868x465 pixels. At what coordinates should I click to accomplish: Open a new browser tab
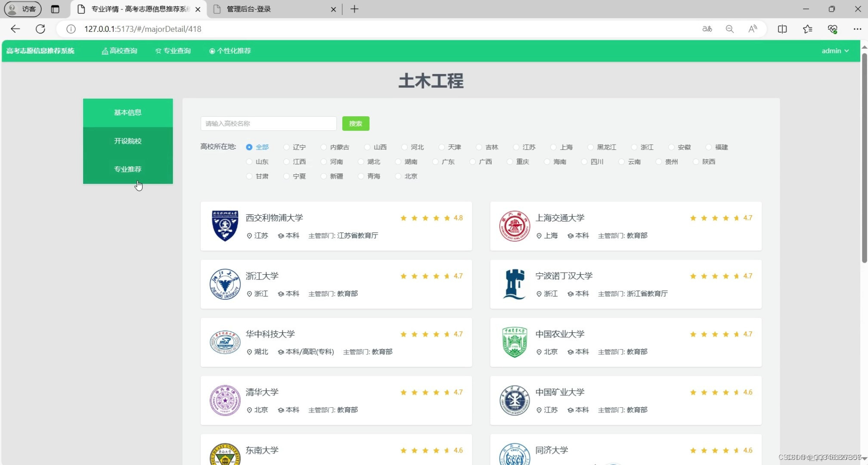[x=354, y=9]
